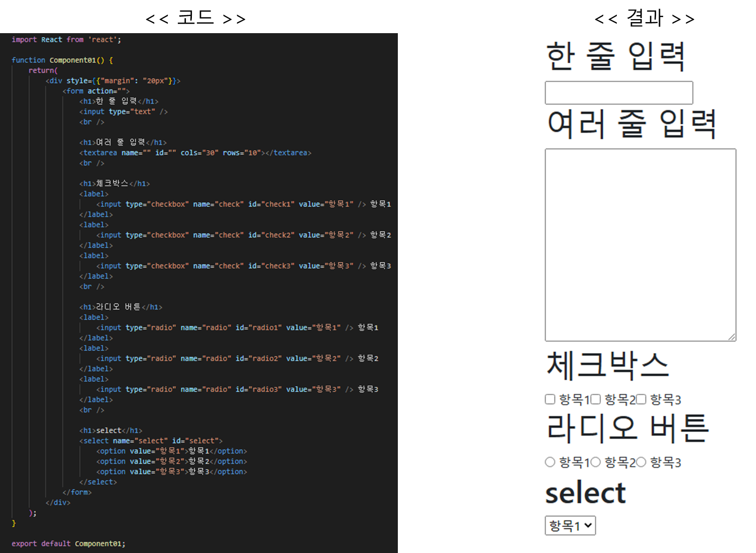Click the '</form>' closing tag in the code

[x=77, y=492]
